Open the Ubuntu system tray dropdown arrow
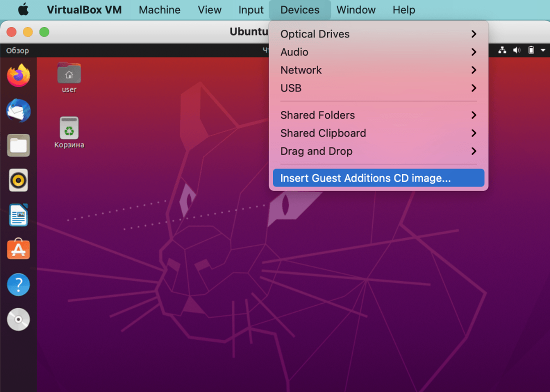The image size is (550, 392). [x=542, y=50]
